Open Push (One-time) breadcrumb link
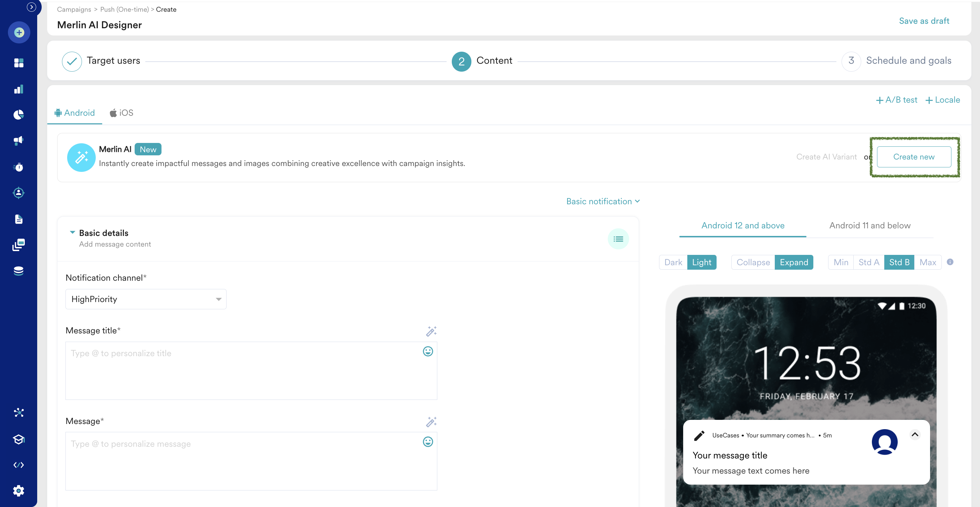Image resolution: width=980 pixels, height=507 pixels. coord(124,10)
